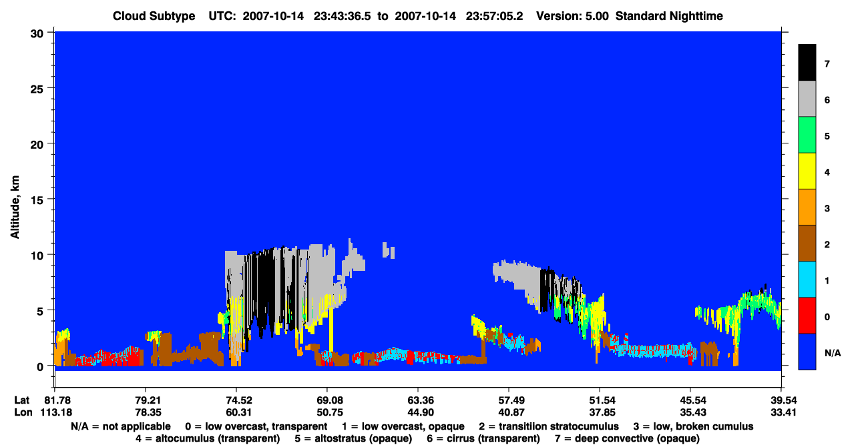Click latitude value '57.49'
The width and height of the screenshot is (868, 445).
pyautogui.click(x=509, y=400)
